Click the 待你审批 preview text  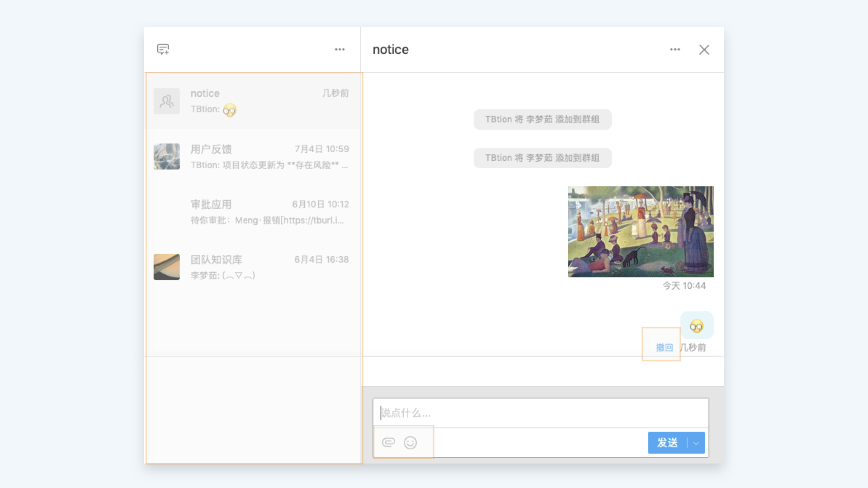267,221
